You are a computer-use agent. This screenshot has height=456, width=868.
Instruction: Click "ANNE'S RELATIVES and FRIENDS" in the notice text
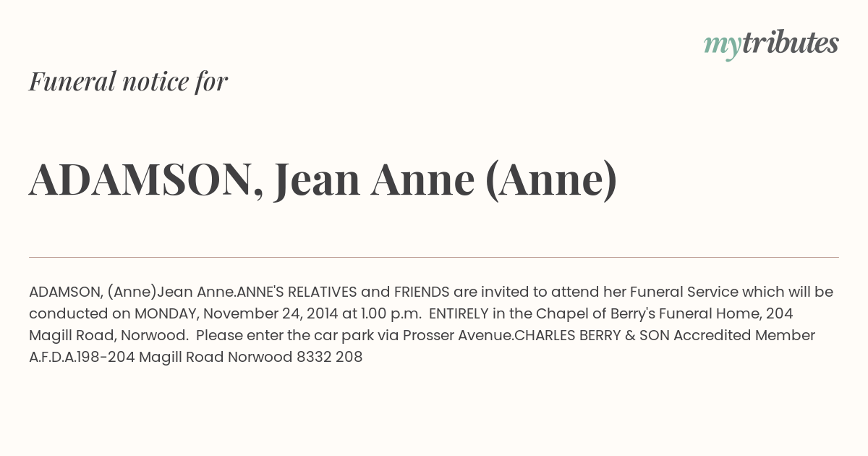click(x=344, y=292)
